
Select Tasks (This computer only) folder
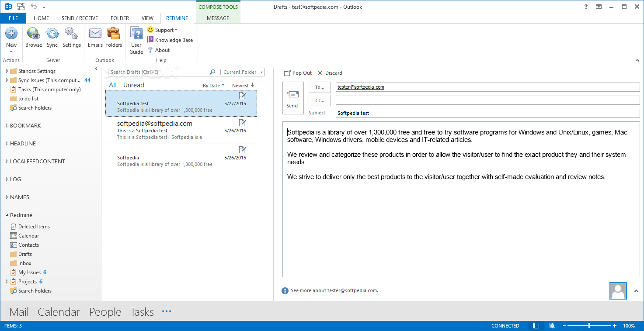point(45,90)
